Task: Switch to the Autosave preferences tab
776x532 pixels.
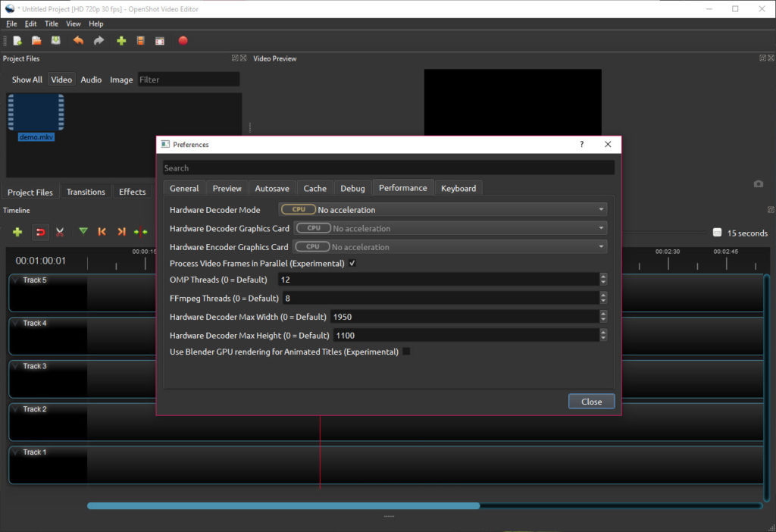Action: pyautogui.click(x=272, y=189)
